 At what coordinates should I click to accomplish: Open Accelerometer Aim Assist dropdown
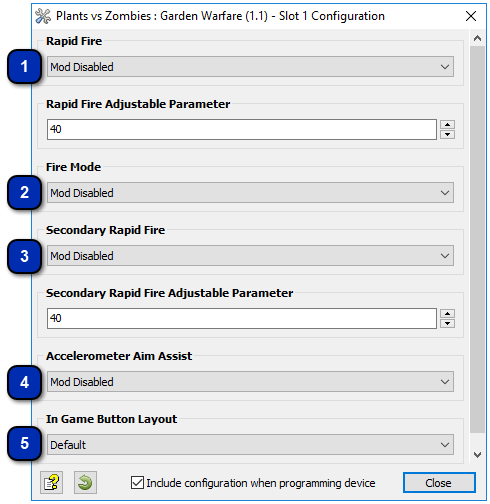250,382
